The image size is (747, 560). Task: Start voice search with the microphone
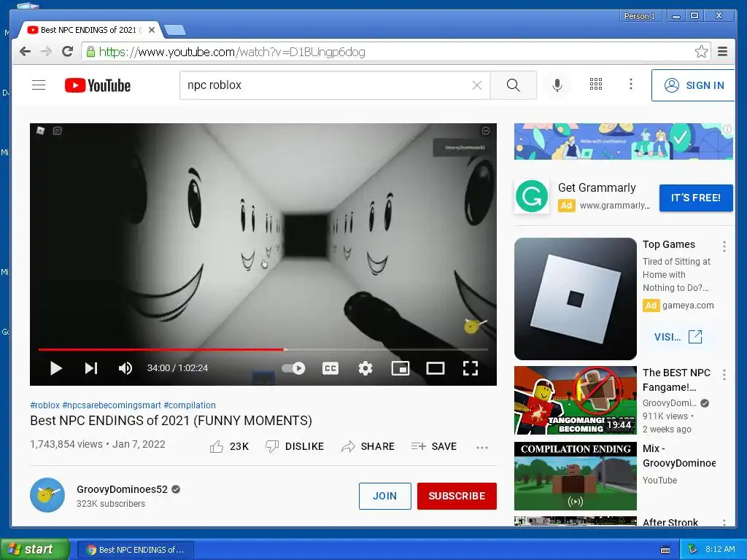[557, 85]
